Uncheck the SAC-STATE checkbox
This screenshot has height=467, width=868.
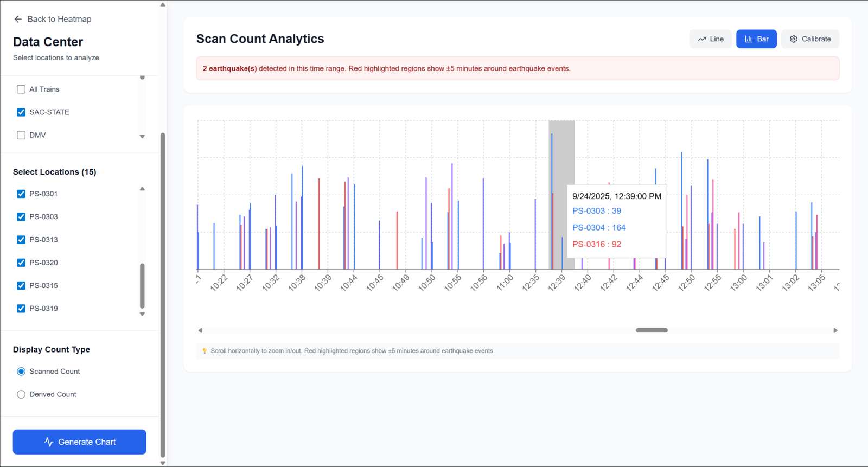pyautogui.click(x=21, y=112)
